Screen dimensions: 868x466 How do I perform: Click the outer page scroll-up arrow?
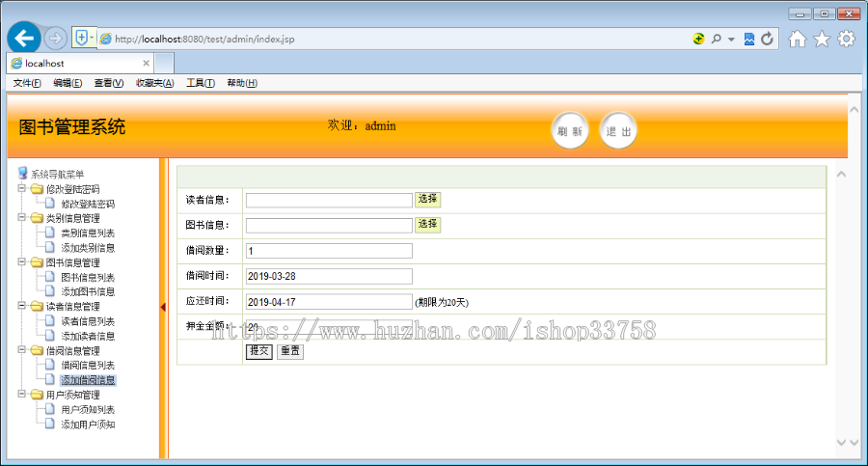coord(854,110)
